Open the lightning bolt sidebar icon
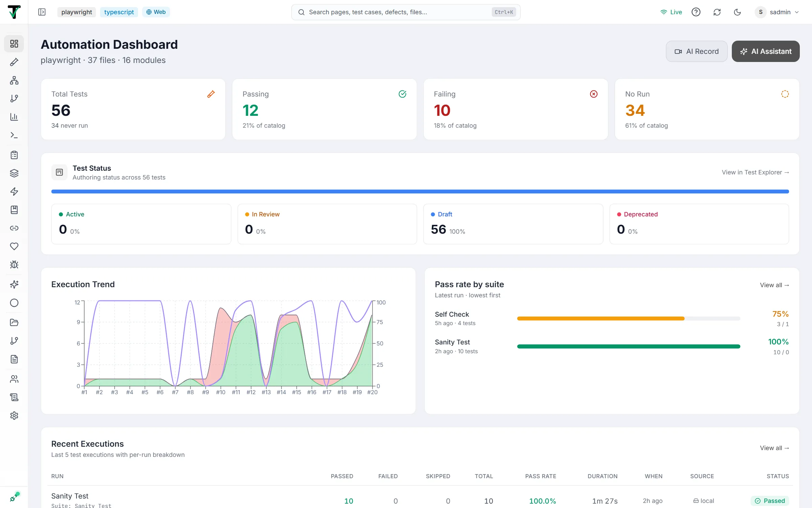812x508 pixels. tap(14, 191)
